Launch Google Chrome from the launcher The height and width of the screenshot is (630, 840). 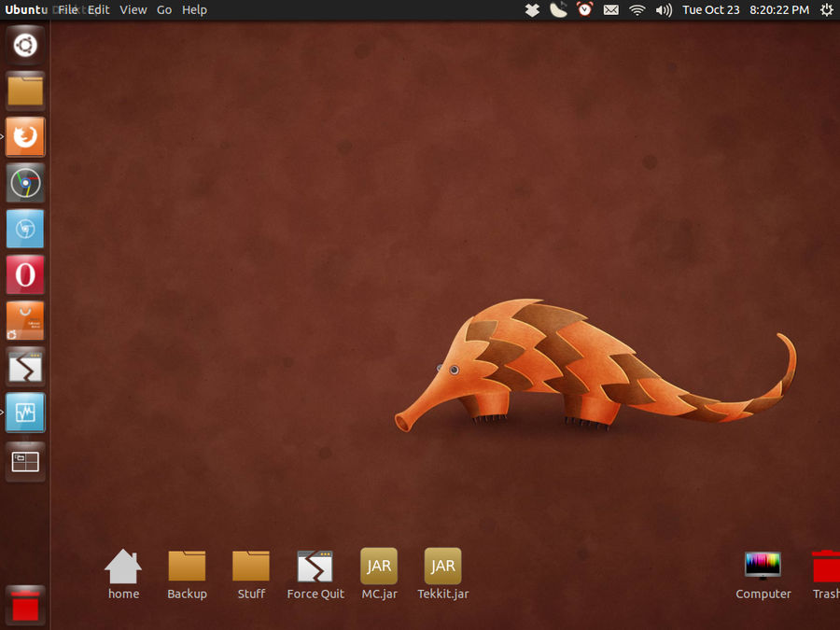tap(25, 183)
